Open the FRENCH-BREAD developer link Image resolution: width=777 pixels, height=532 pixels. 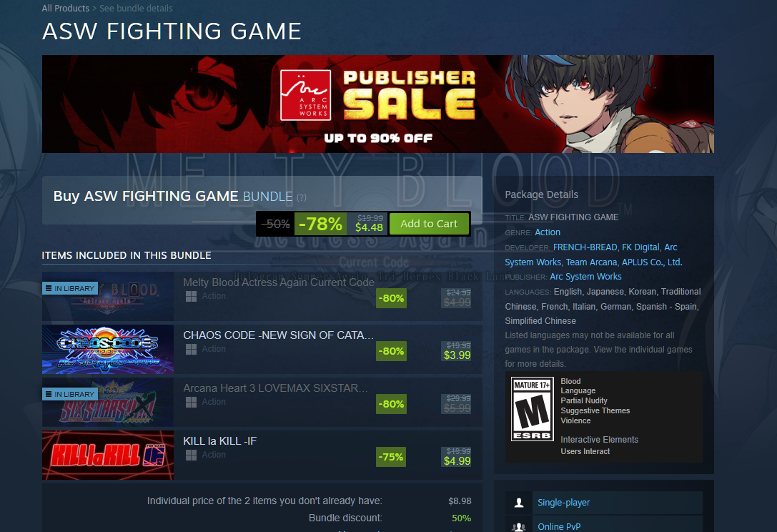click(585, 247)
